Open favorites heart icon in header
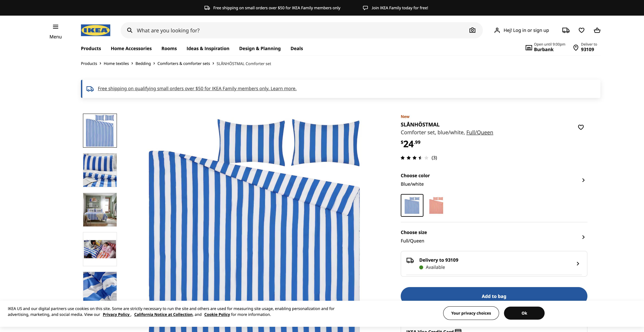 coord(582,30)
